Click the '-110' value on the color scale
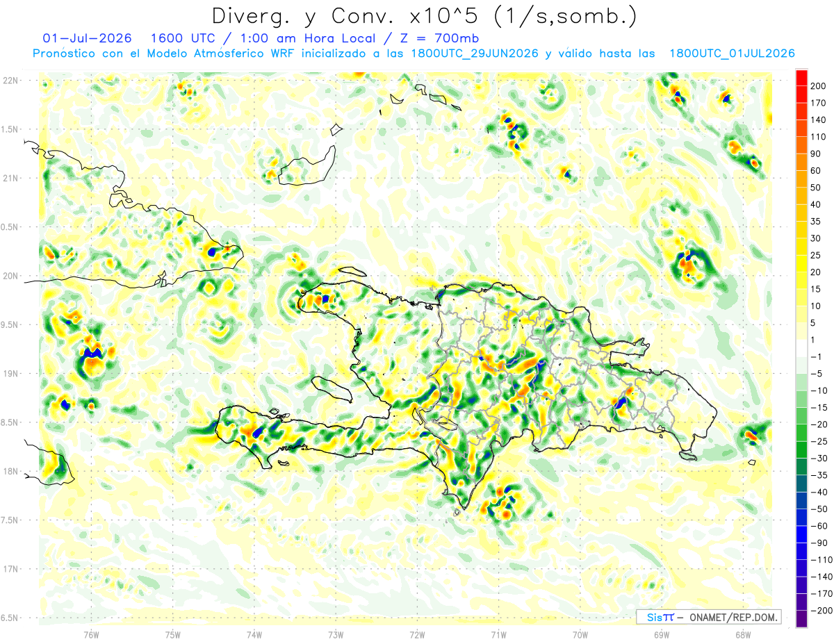834x644 pixels. tap(821, 560)
